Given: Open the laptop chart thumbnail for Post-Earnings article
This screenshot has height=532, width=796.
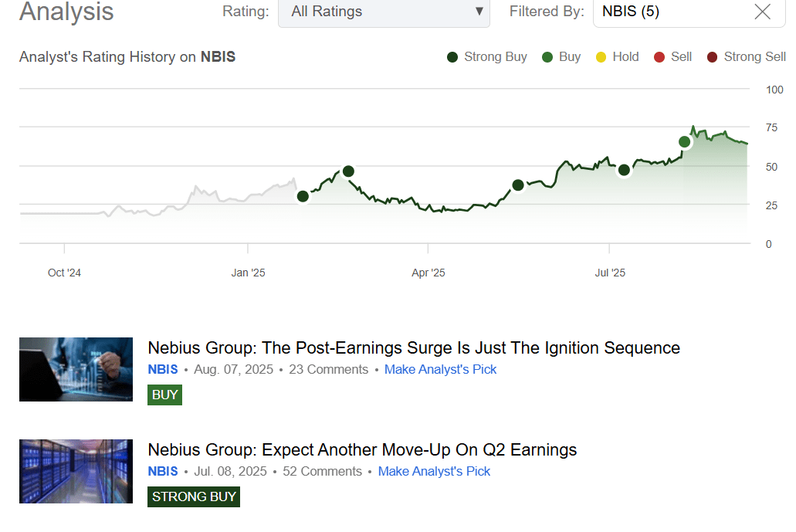Looking at the screenshot, I should [76, 370].
